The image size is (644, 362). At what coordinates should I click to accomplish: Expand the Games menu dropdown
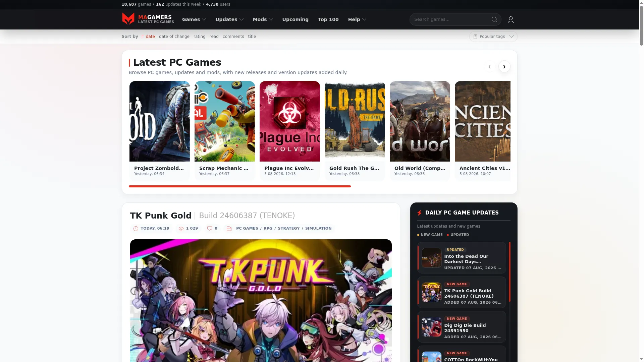tap(194, 19)
